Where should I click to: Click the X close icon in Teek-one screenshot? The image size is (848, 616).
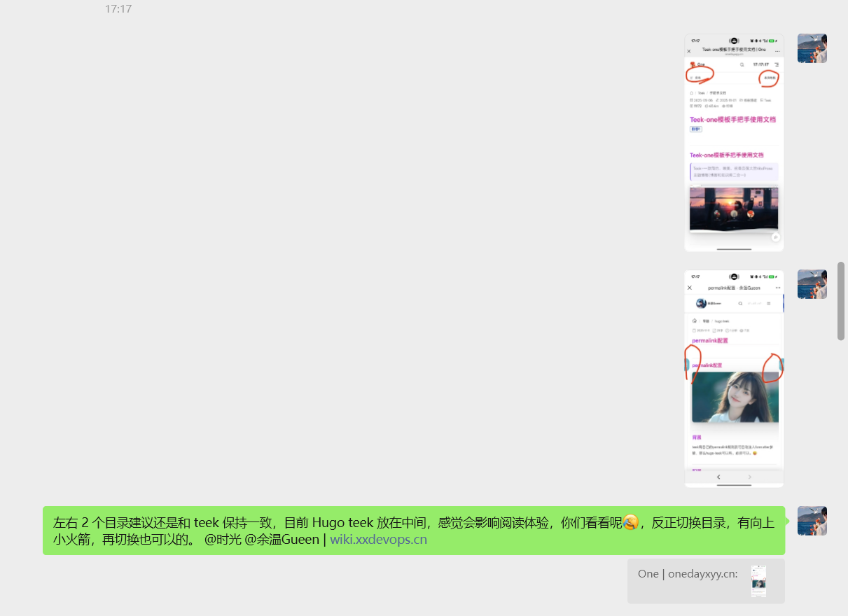(x=689, y=51)
